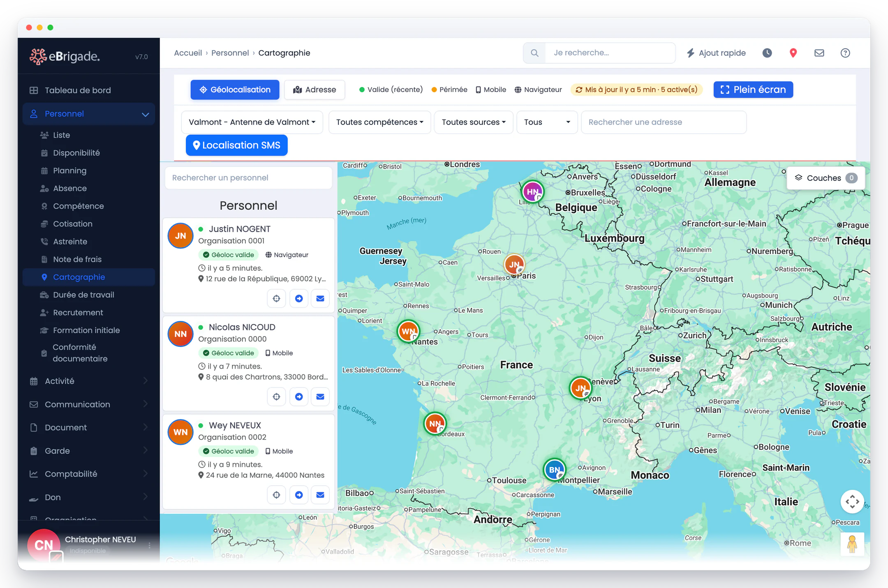The width and height of the screenshot is (888, 588).
Task: Open Liste under Personnel
Action: click(x=89, y=135)
